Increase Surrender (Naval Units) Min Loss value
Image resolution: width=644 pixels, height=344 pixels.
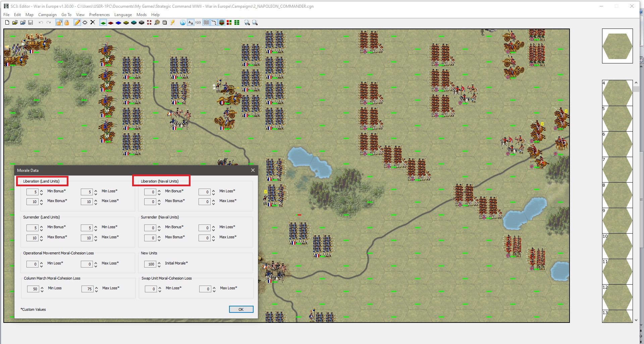[214, 227]
